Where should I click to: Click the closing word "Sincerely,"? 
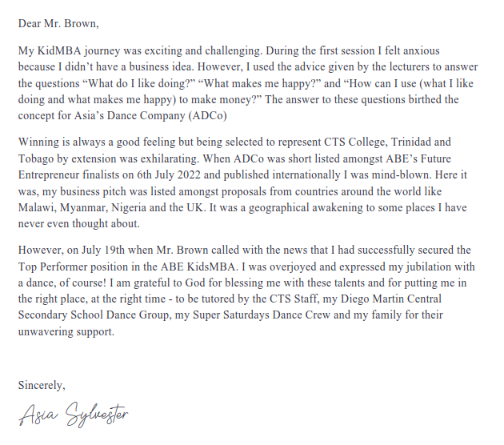click(x=41, y=385)
